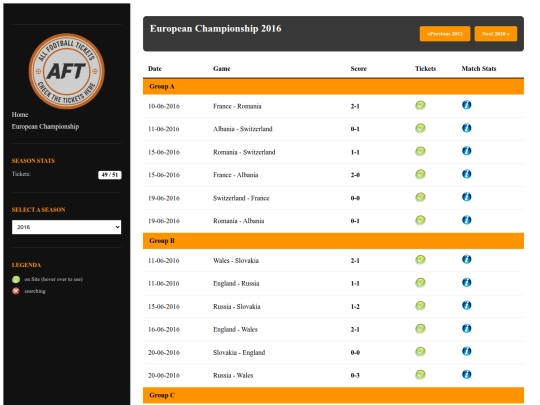Click date 16-06-2016 of England - Wales

pos(164,329)
